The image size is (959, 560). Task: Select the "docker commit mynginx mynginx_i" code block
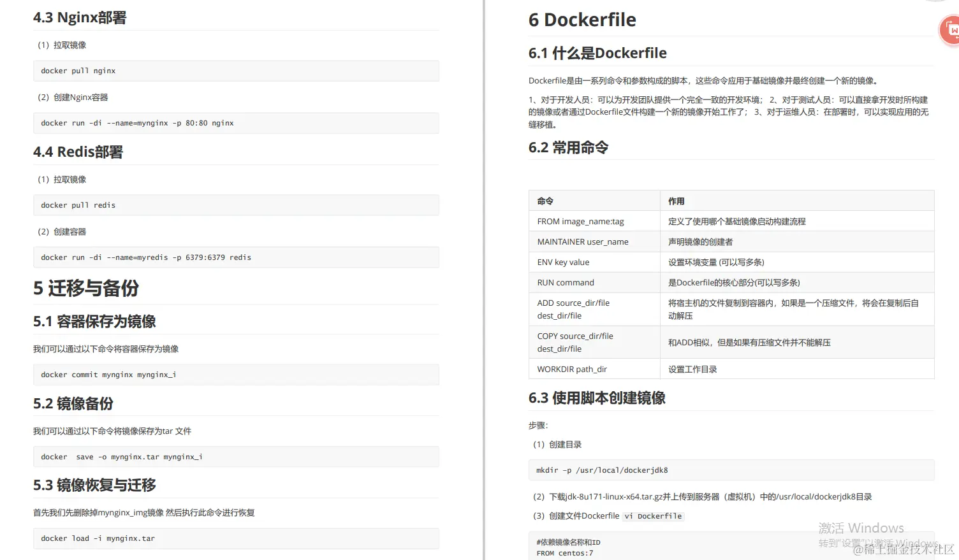coord(236,375)
